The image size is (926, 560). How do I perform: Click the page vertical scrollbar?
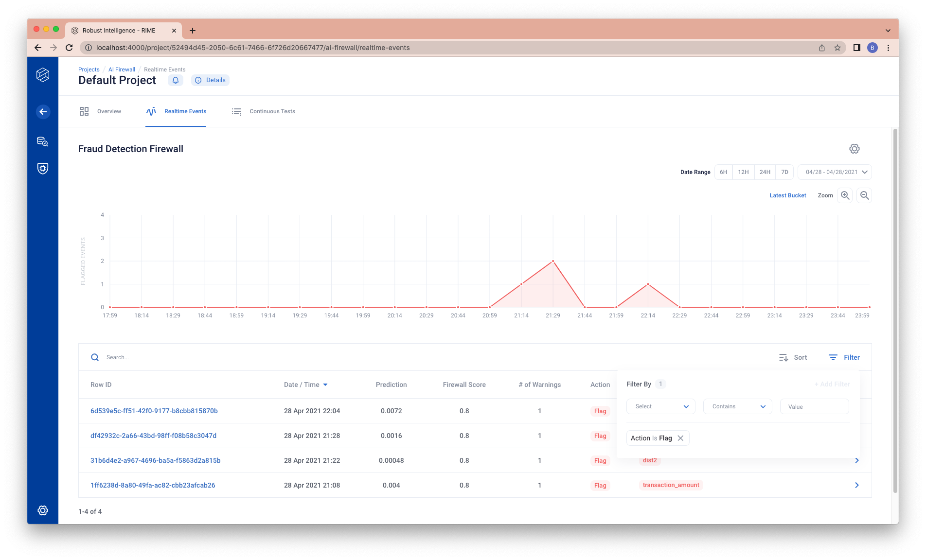pos(895,311)
